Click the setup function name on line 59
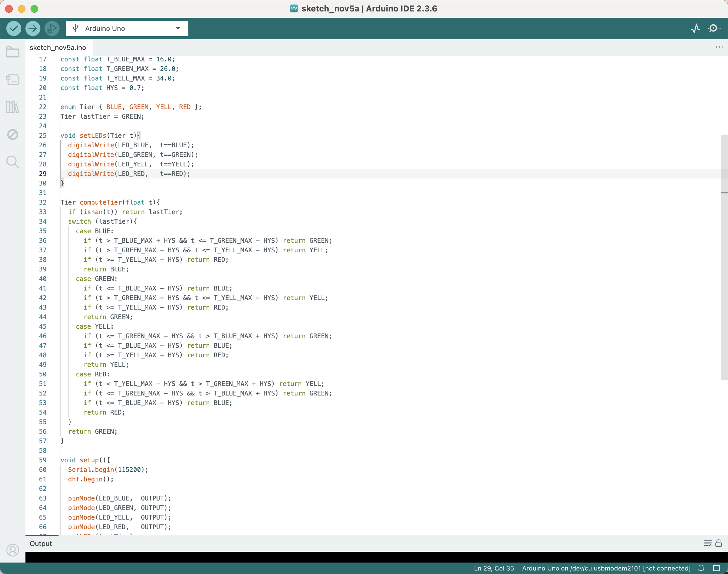The image size is (728, 574). [89, 460]
